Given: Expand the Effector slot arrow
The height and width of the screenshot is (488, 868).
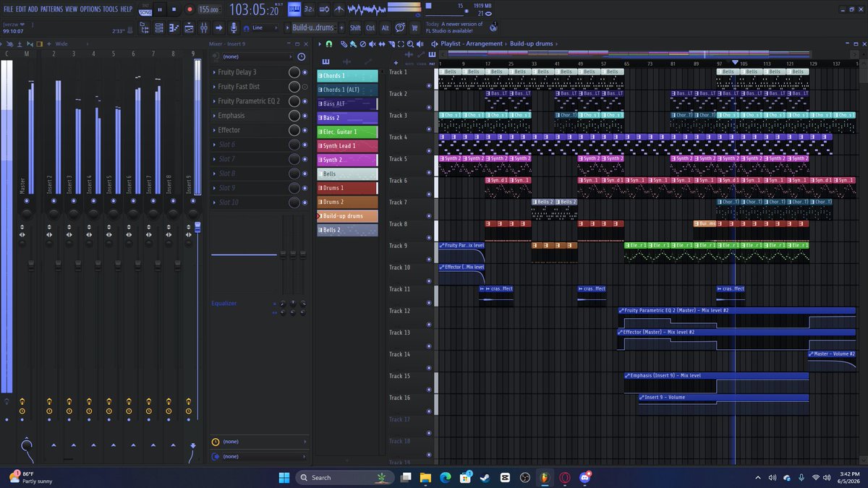Looking at the screenshot, I should point(214,130).
